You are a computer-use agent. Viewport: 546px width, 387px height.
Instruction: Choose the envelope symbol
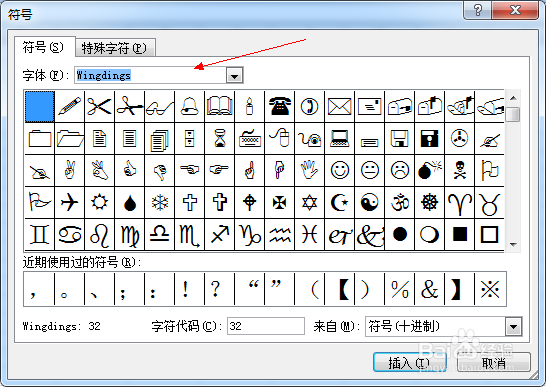point(339,106)
